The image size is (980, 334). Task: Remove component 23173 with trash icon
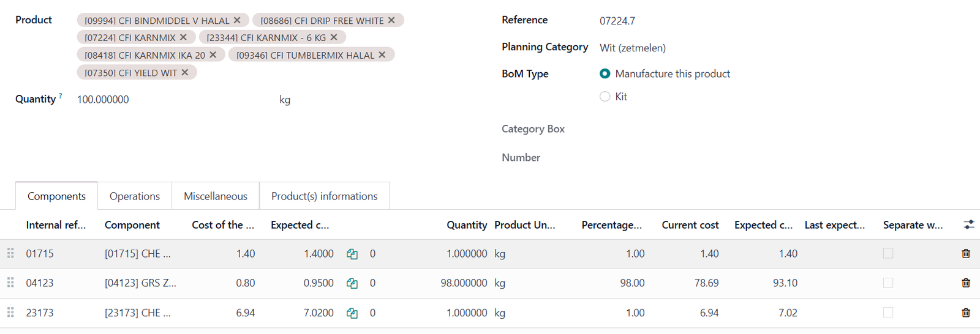pyautogui.click(x=965, y=313)
